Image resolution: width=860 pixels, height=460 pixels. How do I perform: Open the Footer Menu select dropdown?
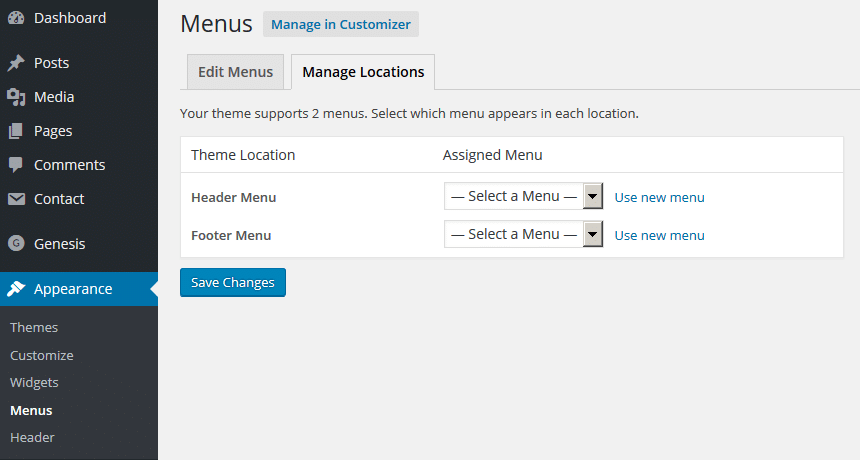(523, 234)
